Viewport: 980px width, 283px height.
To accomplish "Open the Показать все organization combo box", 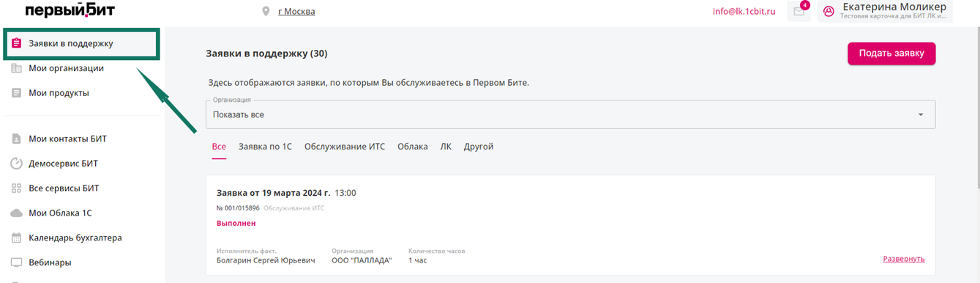I will click(x=571, y=114).
